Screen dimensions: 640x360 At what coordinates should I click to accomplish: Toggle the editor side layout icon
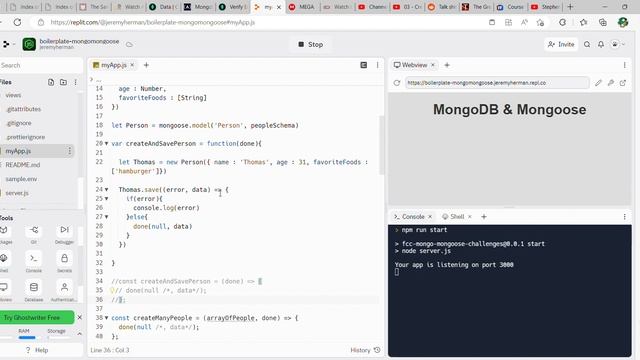tap(364, 65)
